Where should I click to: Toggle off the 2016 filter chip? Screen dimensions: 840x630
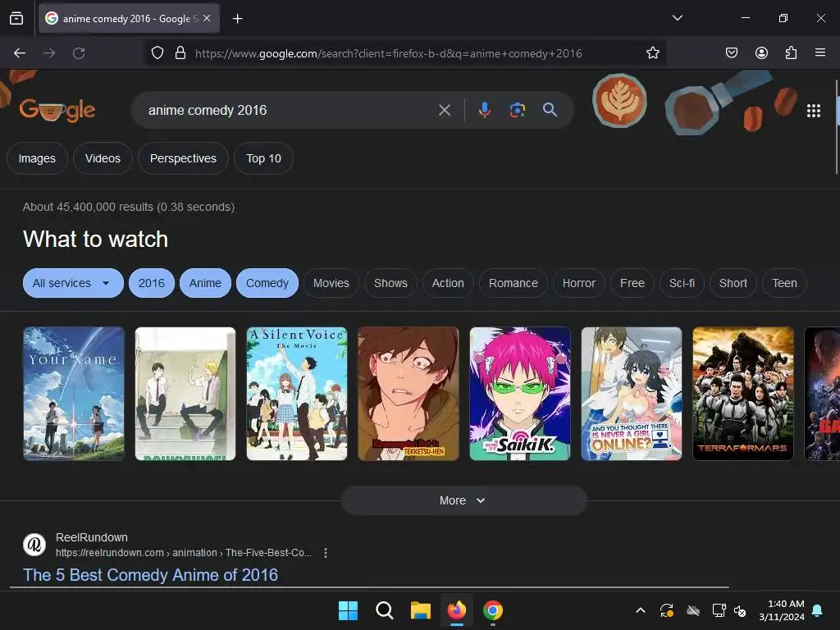(x=152, y=283)
